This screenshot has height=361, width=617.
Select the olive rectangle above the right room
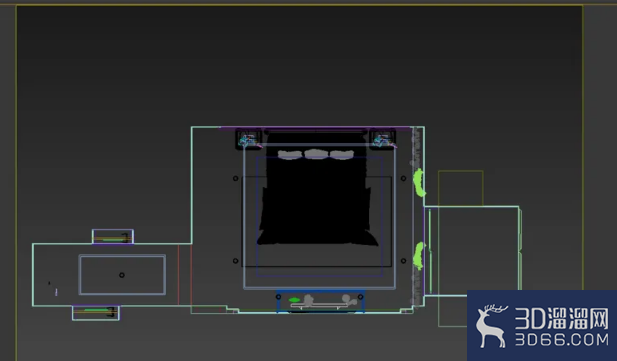(460, 188)
